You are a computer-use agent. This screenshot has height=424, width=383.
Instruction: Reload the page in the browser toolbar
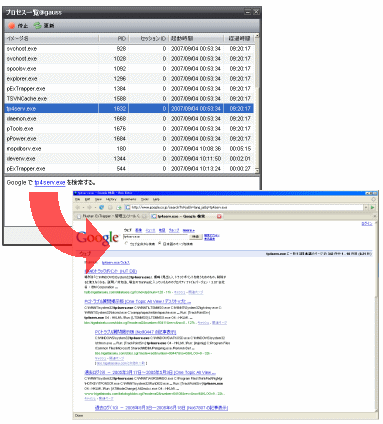click(102, 207)
